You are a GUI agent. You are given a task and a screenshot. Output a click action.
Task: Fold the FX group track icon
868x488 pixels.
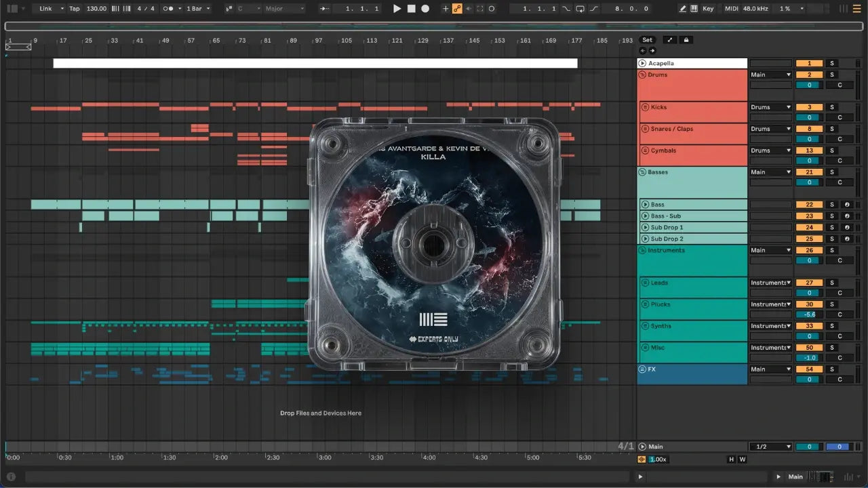point(642,369)
